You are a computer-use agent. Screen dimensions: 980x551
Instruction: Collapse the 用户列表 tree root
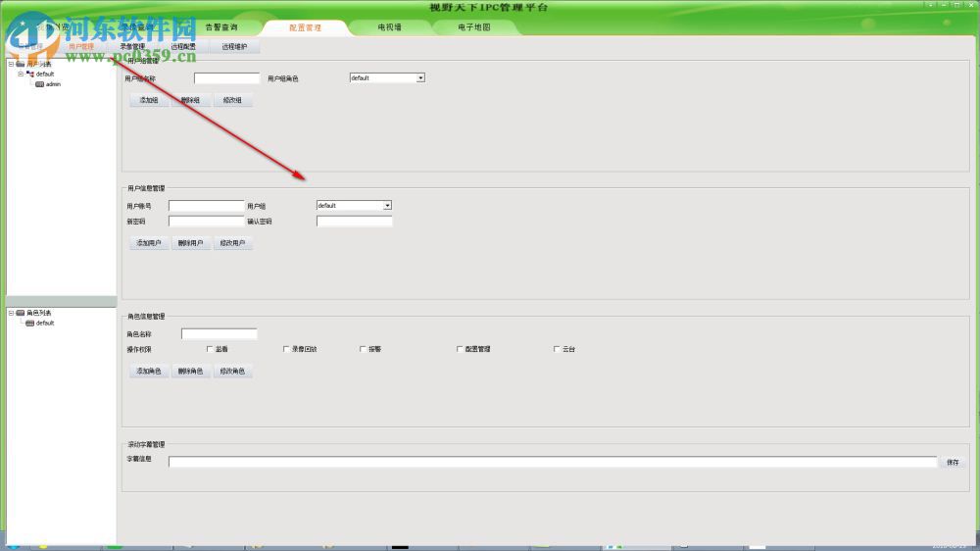coord(11,64)
